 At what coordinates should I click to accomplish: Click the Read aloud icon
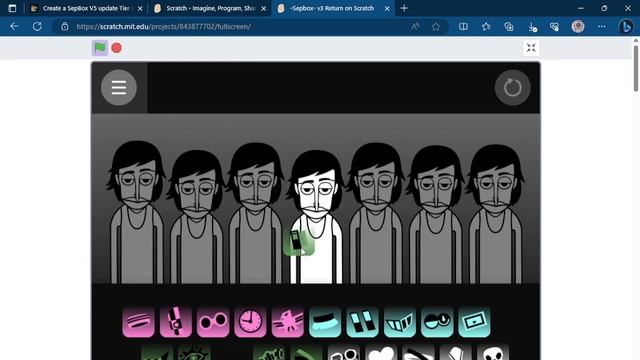click(415, 27)
